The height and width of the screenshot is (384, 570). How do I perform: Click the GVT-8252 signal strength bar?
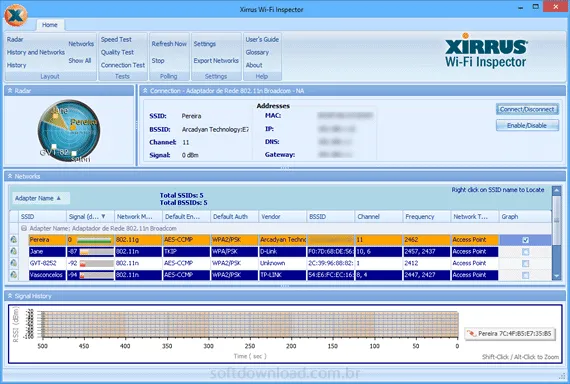point(96,263)
